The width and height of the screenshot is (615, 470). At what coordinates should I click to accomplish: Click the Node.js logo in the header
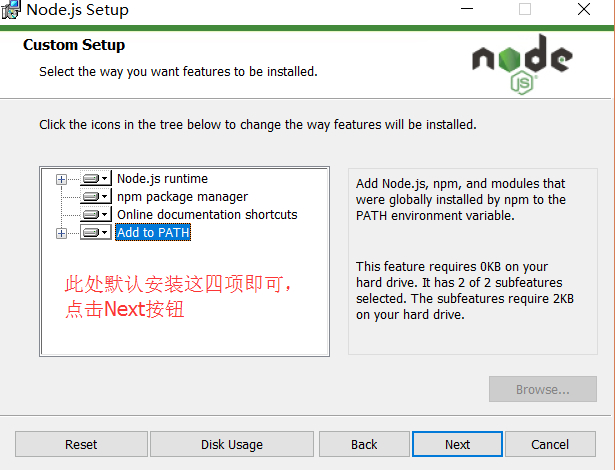522,63
